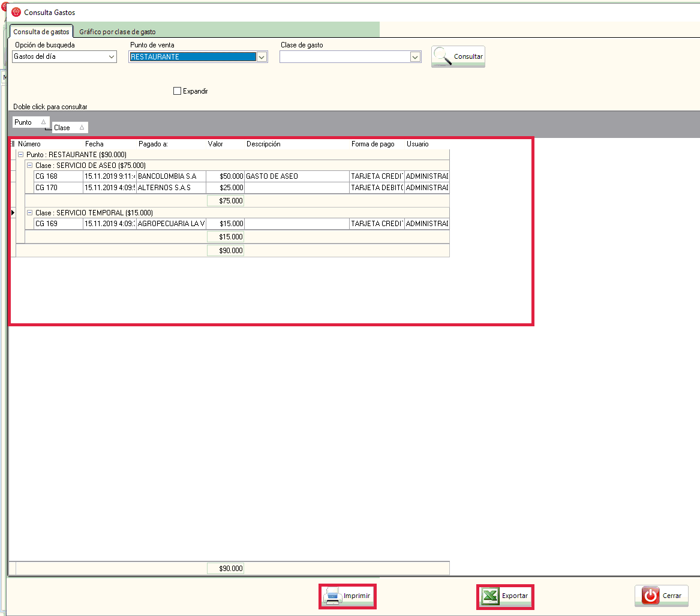Sort by the Valor column header
Screen dimensions: 700x616
point(215,144)
